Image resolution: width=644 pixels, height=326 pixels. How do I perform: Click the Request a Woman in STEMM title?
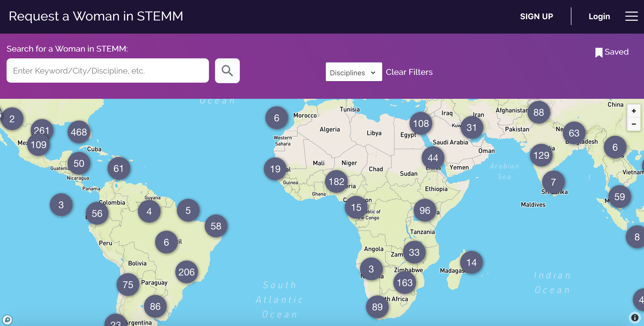coord(96,16)
